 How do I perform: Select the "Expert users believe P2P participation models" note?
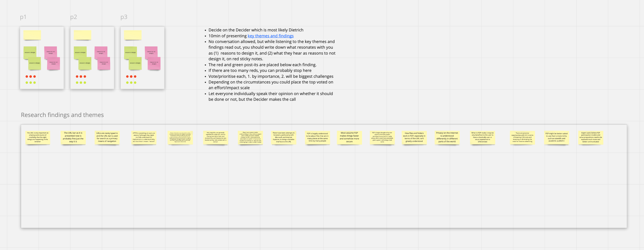point(590,138)
